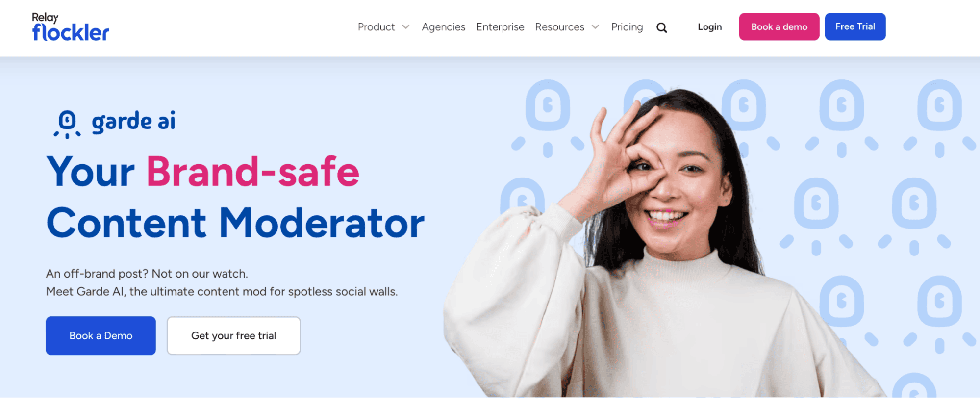The height and width of the screenshot is (408, 980).
Task: Expand the Resources dropdown chevron
Action: click(595, 27)
